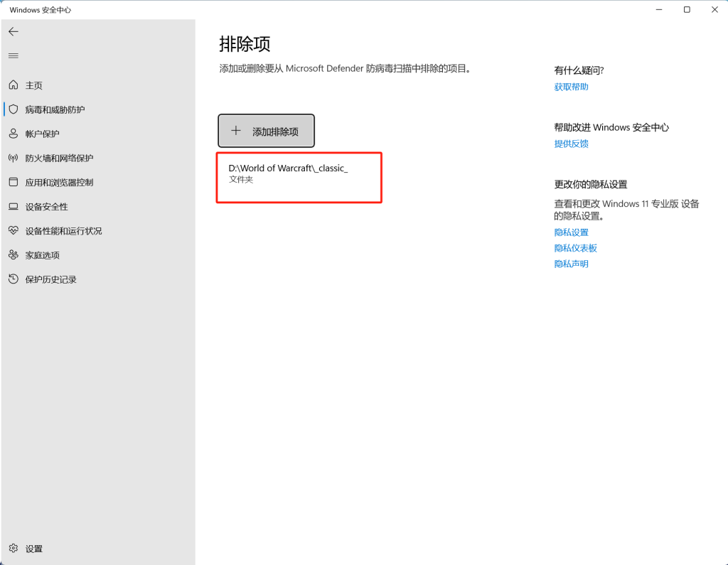Image resolution: width=728 pixels, height=565 pixels.
Task: Maximize the Windows 安全中心 window
Action: click(687, 10)
